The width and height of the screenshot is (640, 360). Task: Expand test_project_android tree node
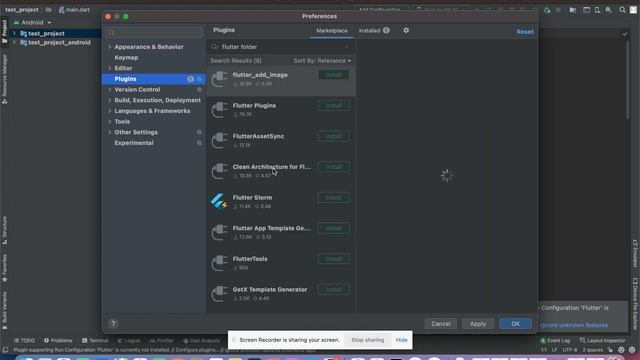point(14,42)
